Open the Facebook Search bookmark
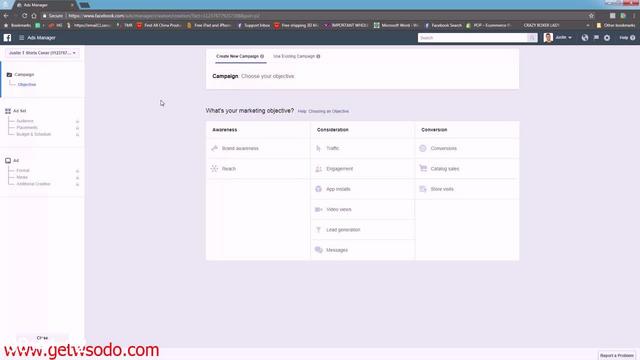Image resolution: width=640 pixels, height=360 pixels. [x=443, y=25]
